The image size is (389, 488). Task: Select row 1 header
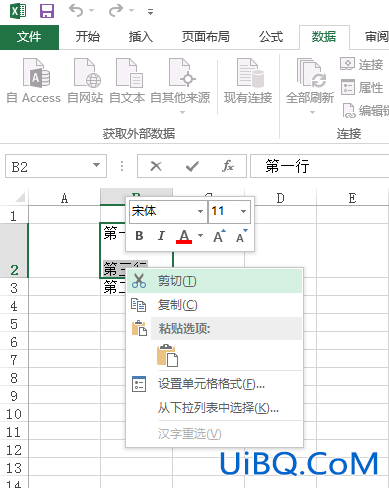coord(14,215)
